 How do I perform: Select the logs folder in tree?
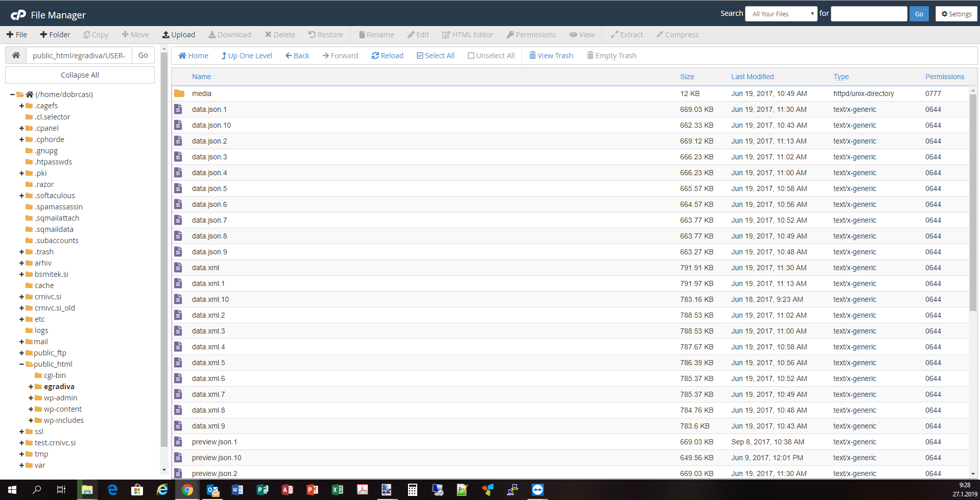pos(41,330)
